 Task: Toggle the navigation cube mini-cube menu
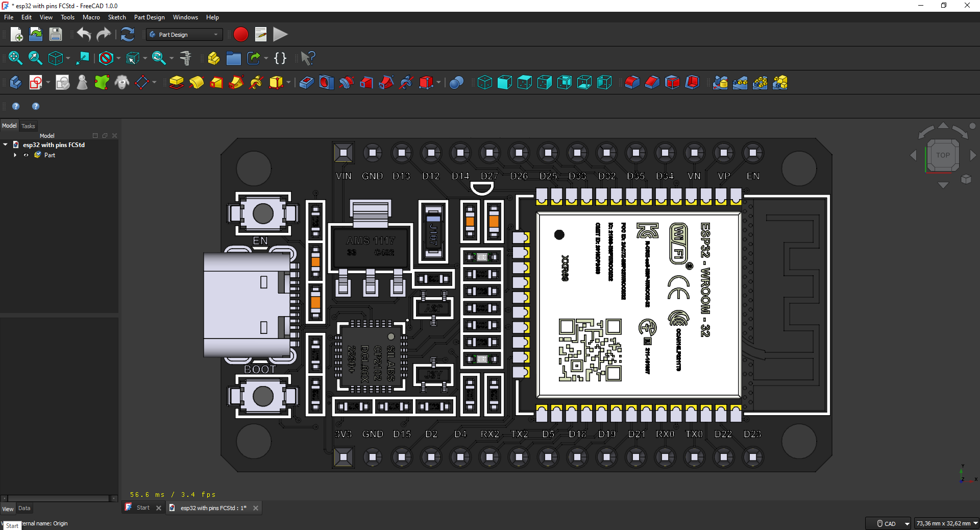coord(966,179)
